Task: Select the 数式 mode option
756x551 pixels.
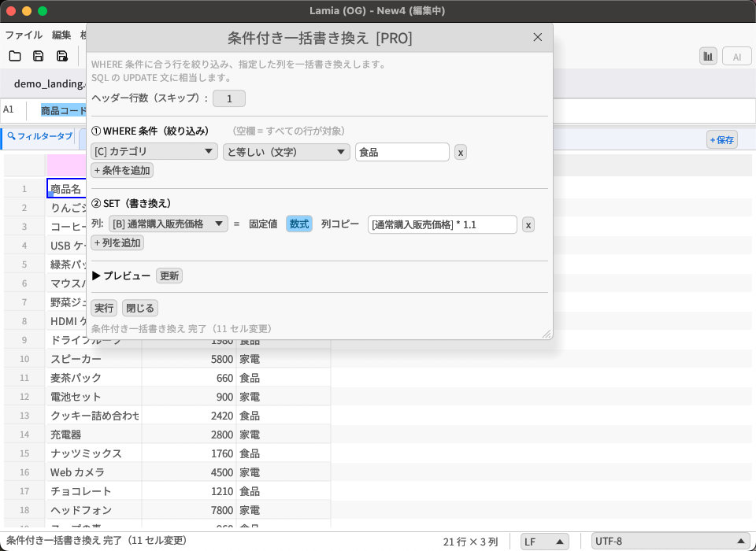Action: tap(299, 224)
